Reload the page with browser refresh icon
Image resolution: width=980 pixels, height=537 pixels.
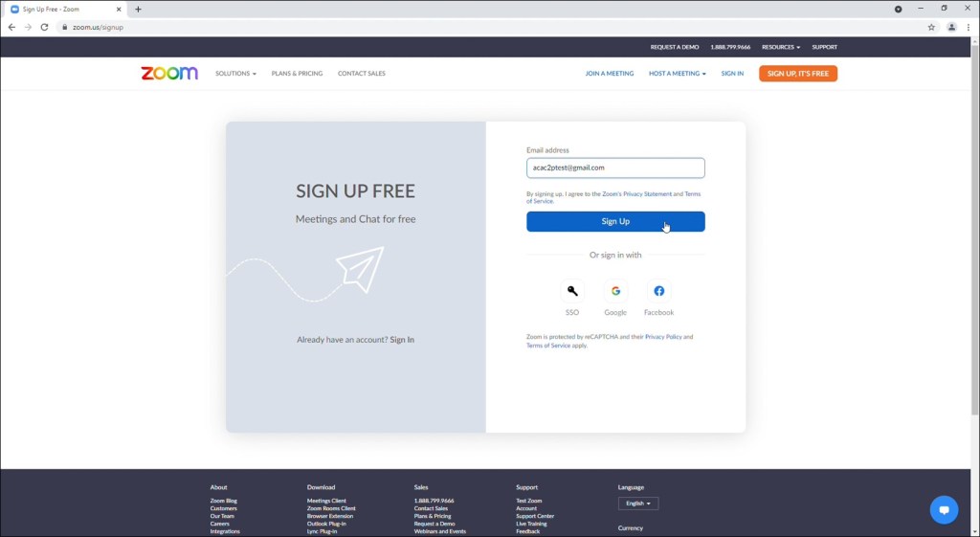tap(44, 27)
